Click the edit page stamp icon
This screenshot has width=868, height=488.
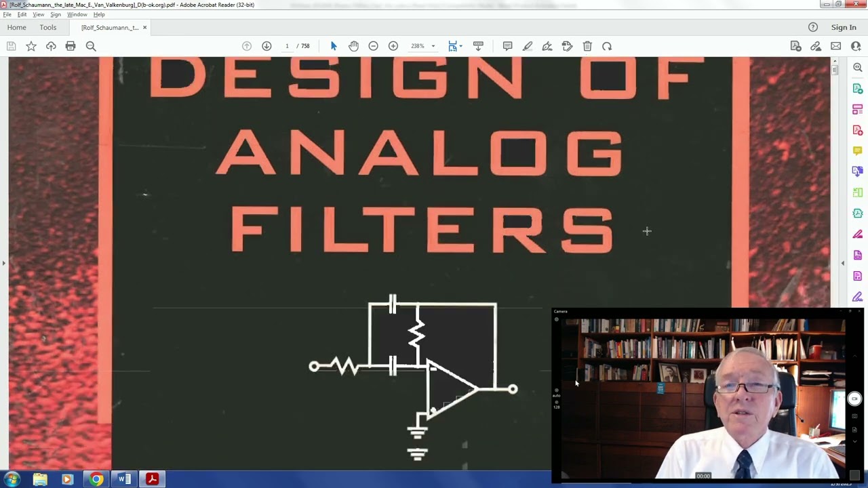567,46
